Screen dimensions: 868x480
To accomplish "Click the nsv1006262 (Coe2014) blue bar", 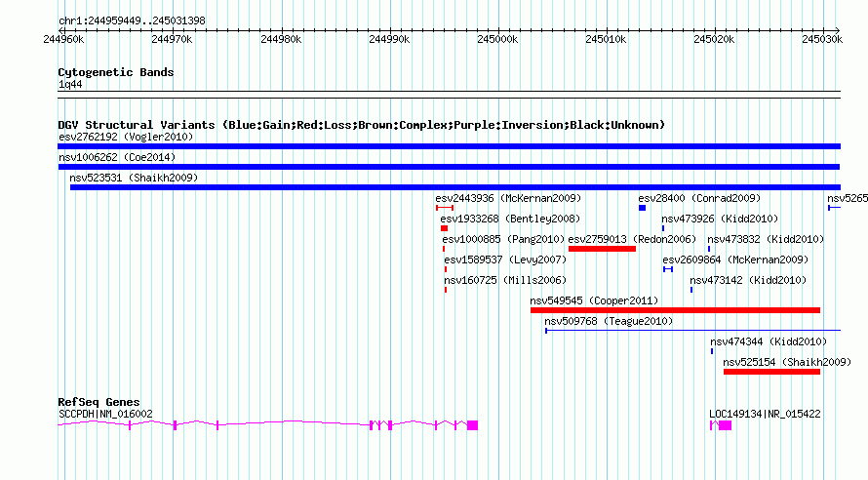I will click(x=449, y=167).
